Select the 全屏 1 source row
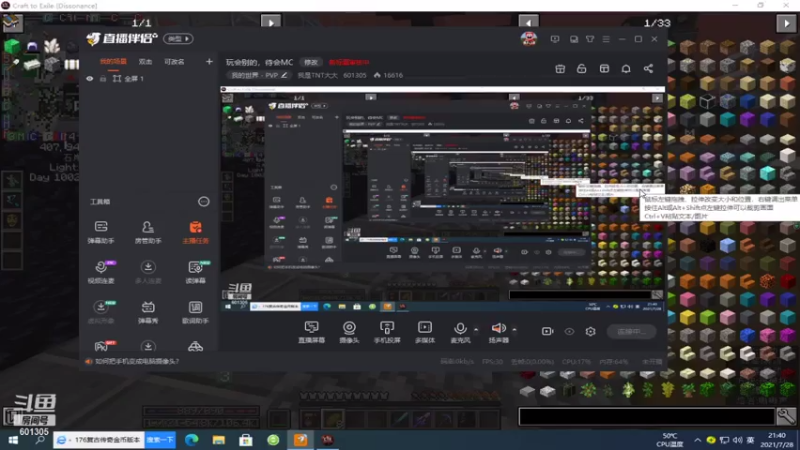The width and height of the screenshot is (800, 450). point(149,79)
